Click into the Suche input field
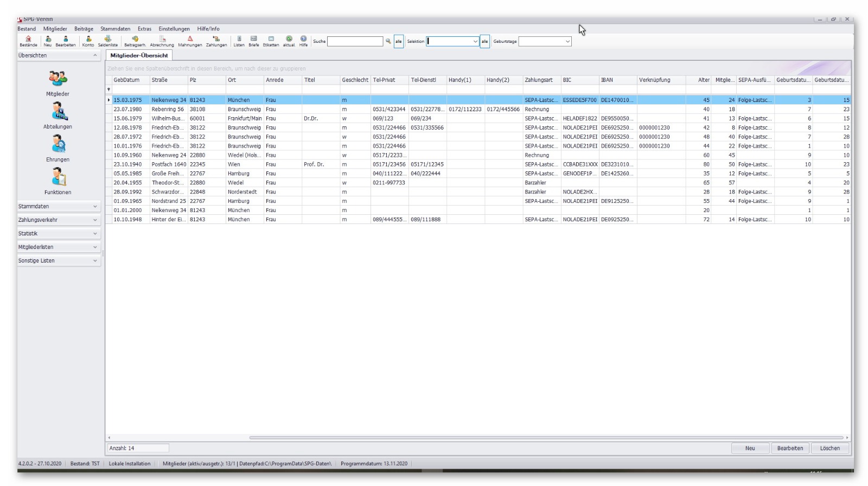The image size is (868, 486). tap(355, 41)
